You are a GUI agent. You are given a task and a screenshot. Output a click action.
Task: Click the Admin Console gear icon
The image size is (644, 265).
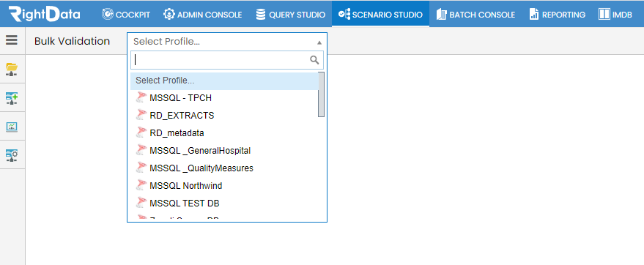[169, 15]
